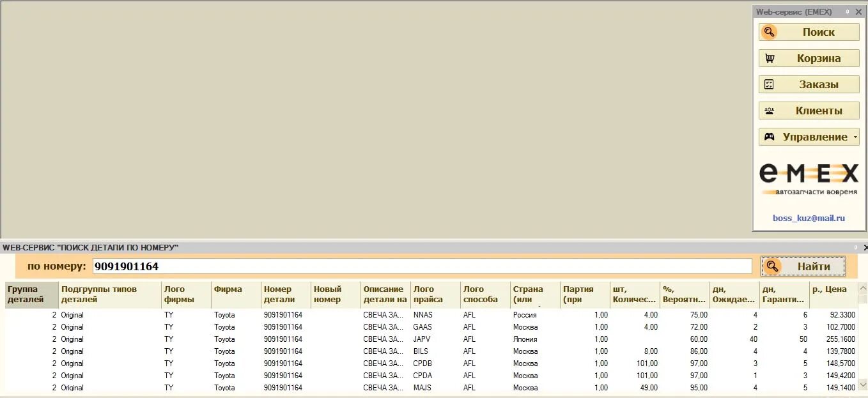Click the checklist icon on Заказы button
Viewport: 868px width, 398px height.
pos(770,84)
